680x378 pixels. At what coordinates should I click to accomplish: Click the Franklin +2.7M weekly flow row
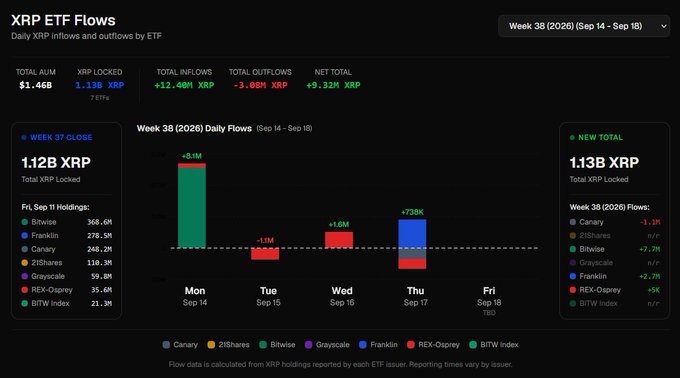[615, 276]
